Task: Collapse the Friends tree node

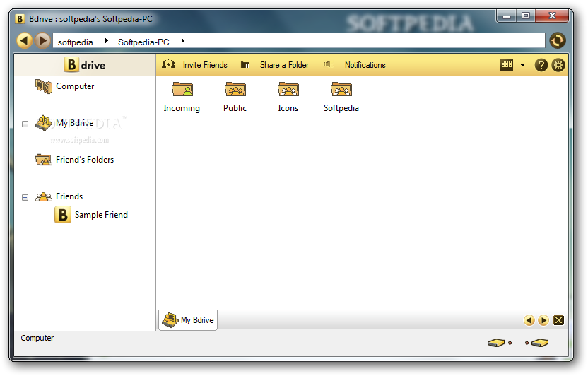Action: coord(25,198)
